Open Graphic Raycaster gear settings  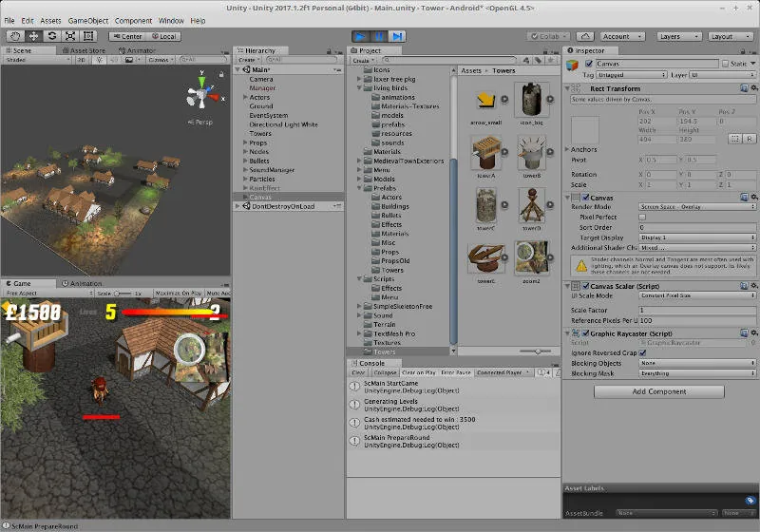pos(754,333)
